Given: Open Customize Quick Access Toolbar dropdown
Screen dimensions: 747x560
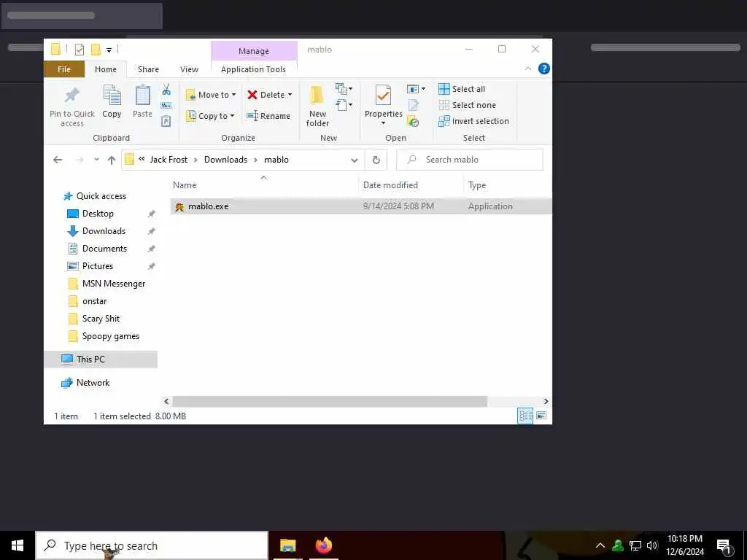Looking at the screenshot, I should 109,50.
